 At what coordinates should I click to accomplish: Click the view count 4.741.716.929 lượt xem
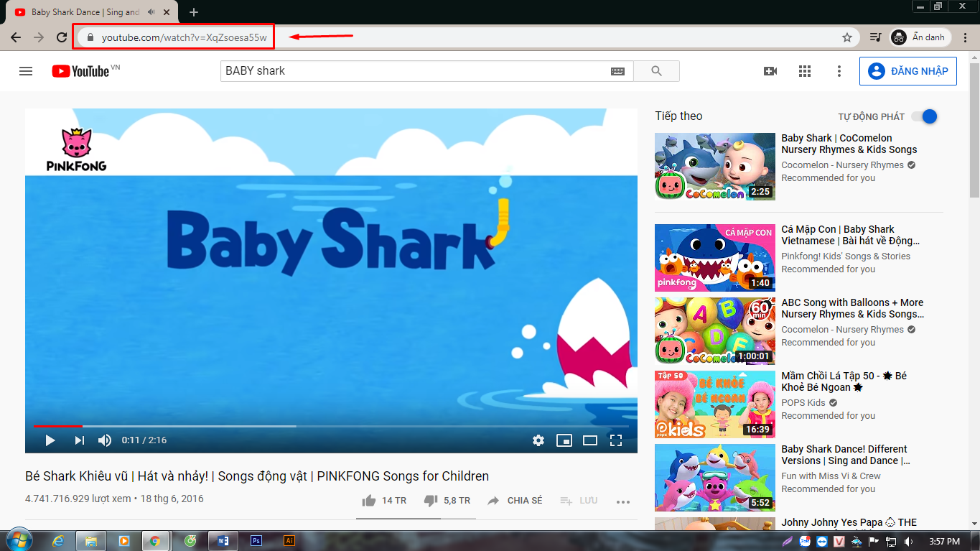click(x=78, y=499)
